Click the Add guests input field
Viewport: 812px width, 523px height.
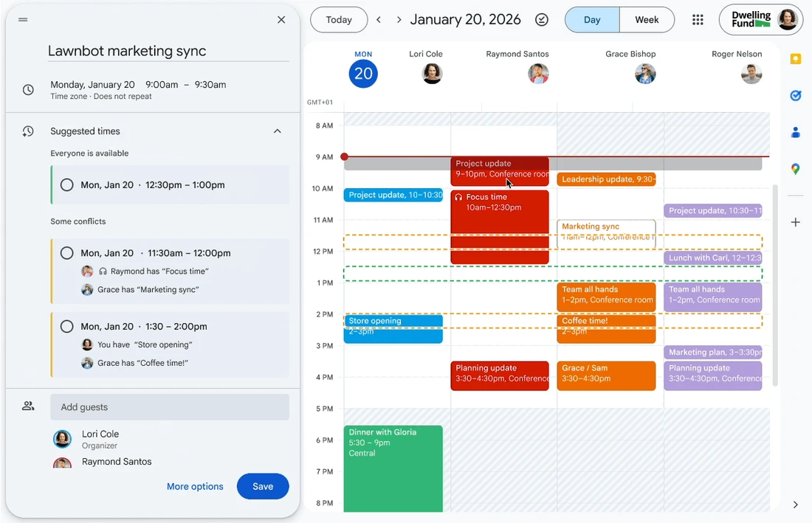tap(170, 407)
